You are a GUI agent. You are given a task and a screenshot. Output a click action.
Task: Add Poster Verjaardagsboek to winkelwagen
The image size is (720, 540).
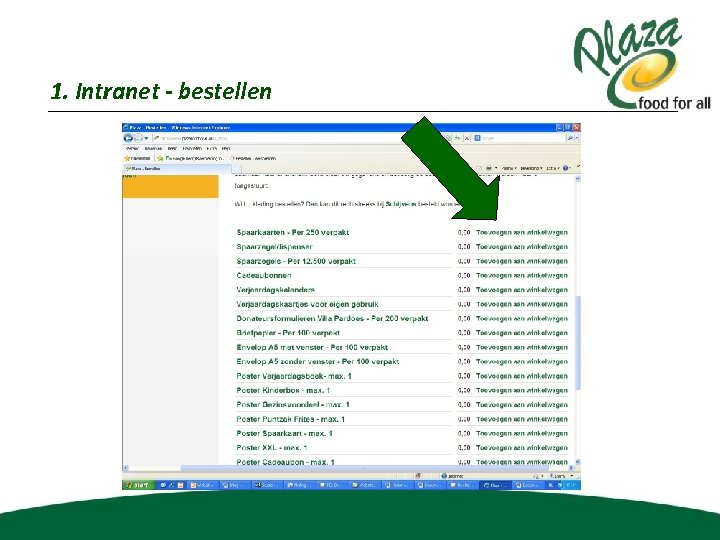pos(522,376)
